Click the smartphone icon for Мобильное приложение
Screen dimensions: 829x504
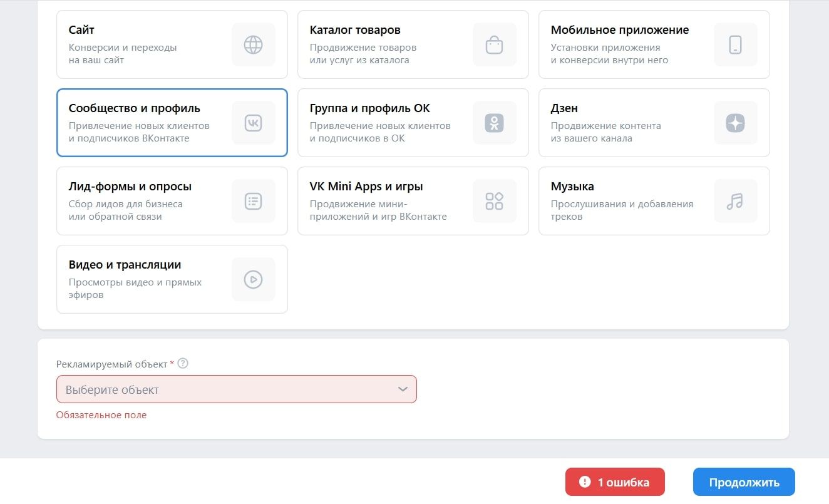pos(735,44)
